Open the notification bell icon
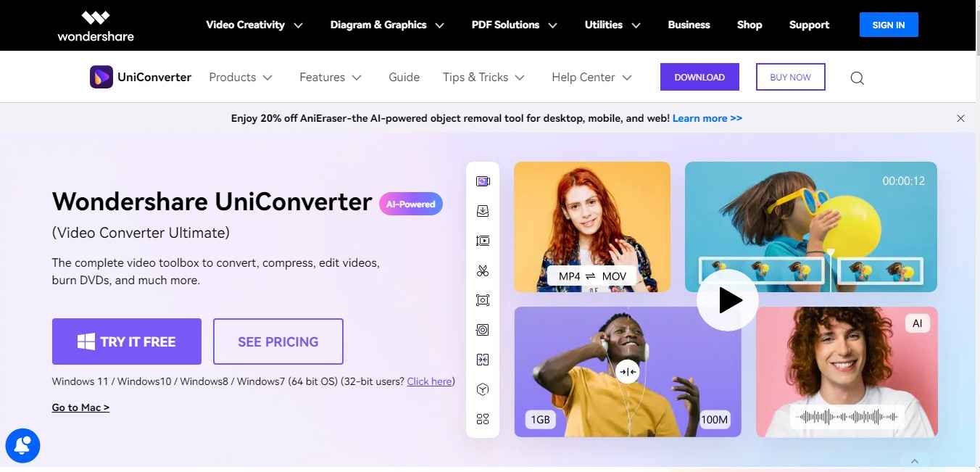The width and height of the screenshot is (980, 472). [x=22, y=444]
